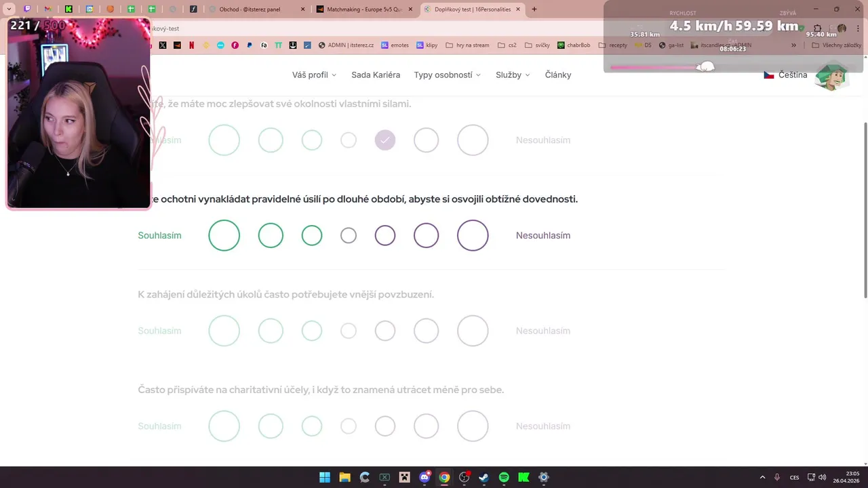Image resolution: width=868 pixels, height=488 pixels.
Task: Select strongest Souhlasím for 'vnější povzbuzení' question
Action: tap(224, 331)
